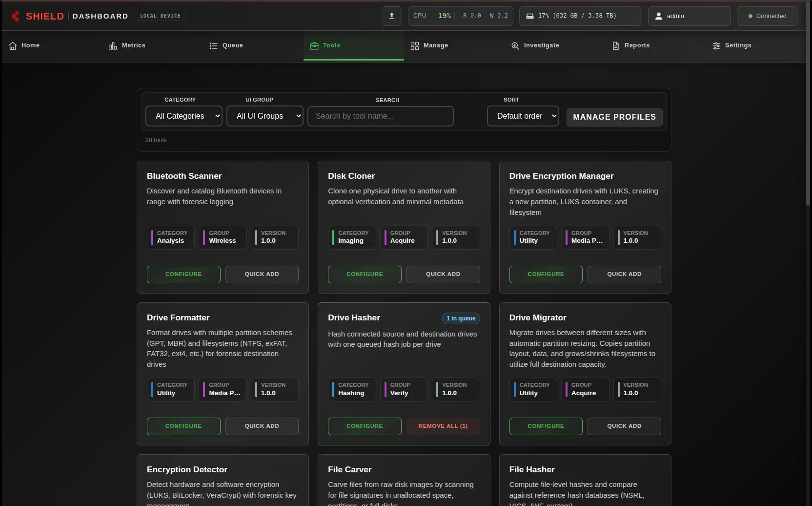Click the Drive Migrator title

(538, 318)
